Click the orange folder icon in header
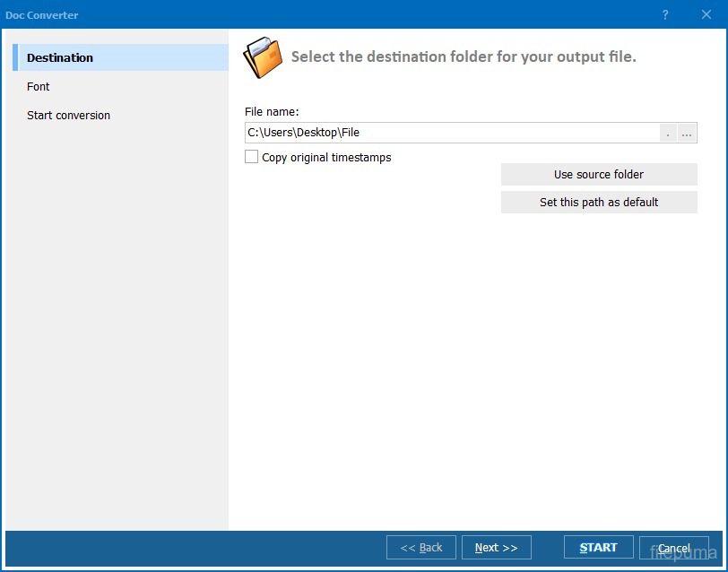Image resolution: width=728 pixels, height=572 pixels. point(263,57)
